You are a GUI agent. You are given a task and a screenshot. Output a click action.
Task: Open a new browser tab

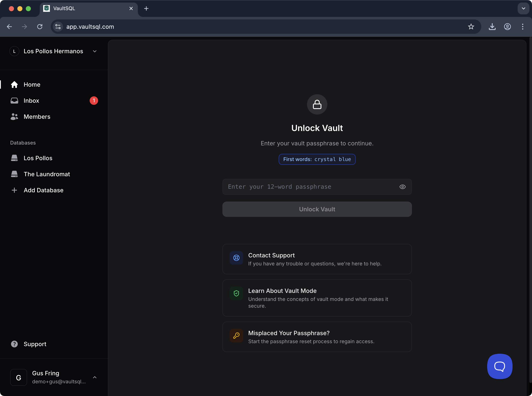tap(146, 9)
